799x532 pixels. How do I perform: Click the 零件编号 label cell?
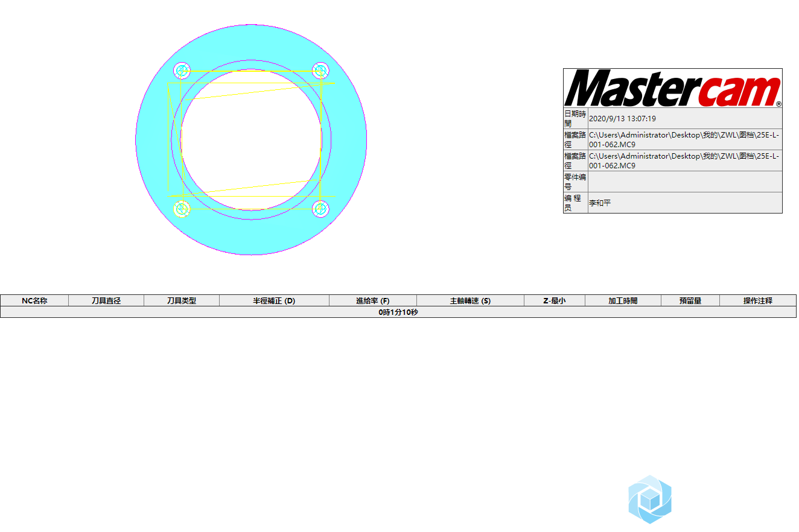point(576,182)
